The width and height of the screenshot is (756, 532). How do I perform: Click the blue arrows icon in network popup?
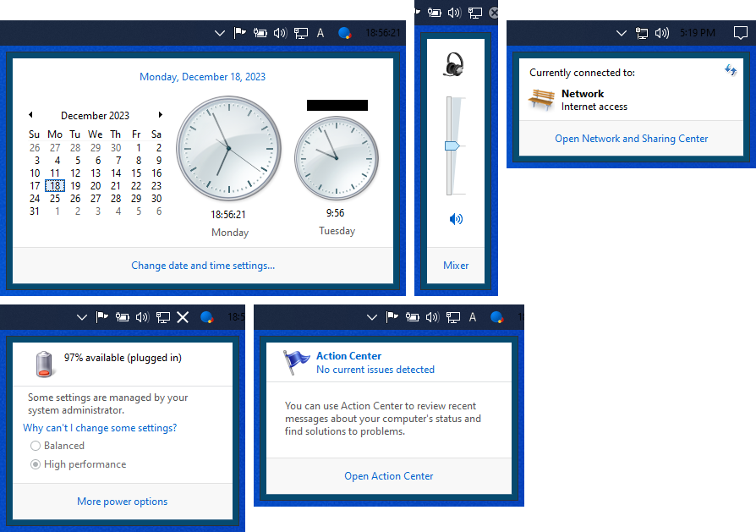pos(730,70)
